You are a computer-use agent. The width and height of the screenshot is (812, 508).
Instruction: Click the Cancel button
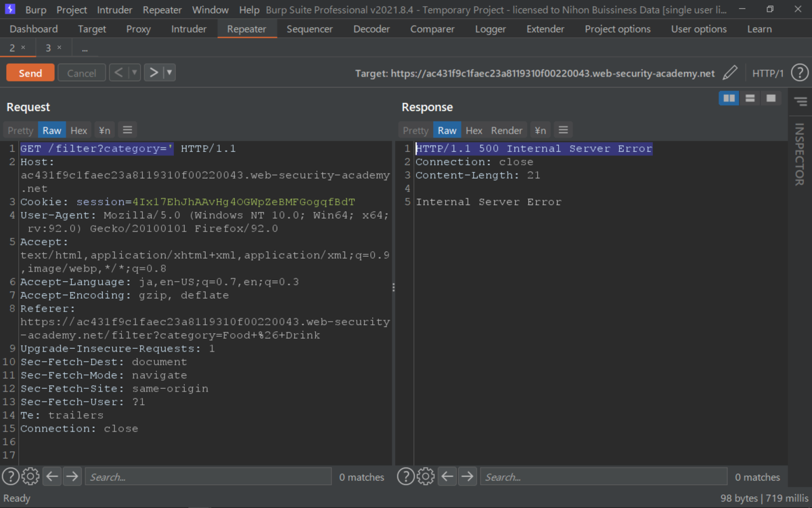click(x=81, y=73)
